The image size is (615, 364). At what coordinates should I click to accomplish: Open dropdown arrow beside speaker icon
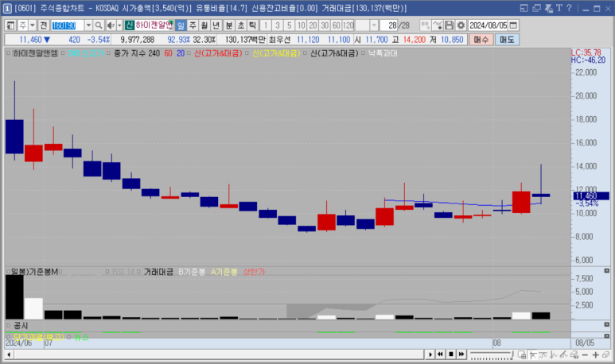(119, 25)
